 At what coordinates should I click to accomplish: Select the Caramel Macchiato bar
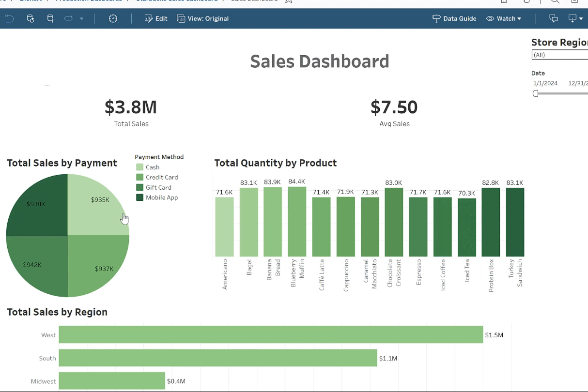point(370,227)
